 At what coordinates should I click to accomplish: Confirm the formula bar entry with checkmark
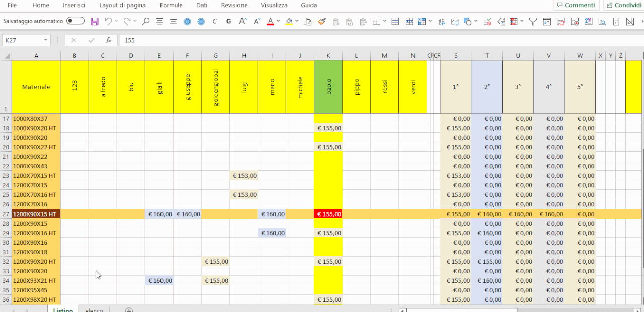point(91,40)
